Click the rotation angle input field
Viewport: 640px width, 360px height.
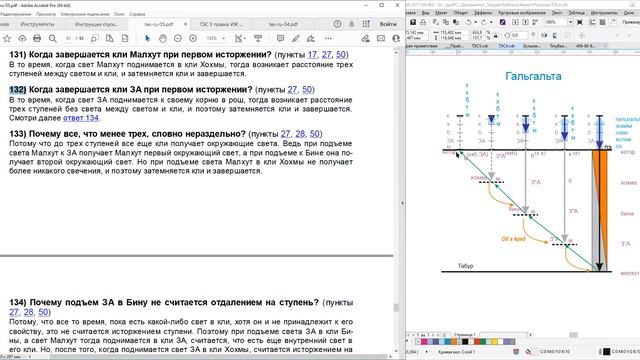(517, 35)
